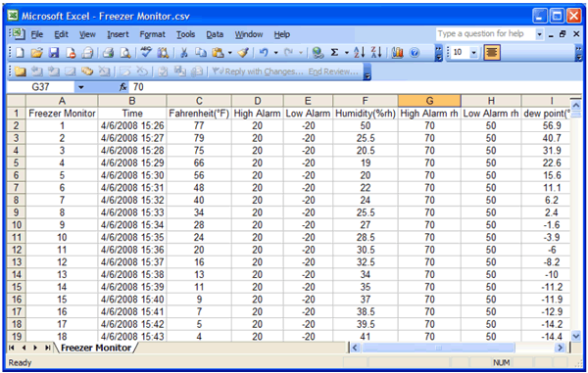Open the Window menu
This screenshot has width=588, height=373.
pyautogui.click(x=249, y=34)
